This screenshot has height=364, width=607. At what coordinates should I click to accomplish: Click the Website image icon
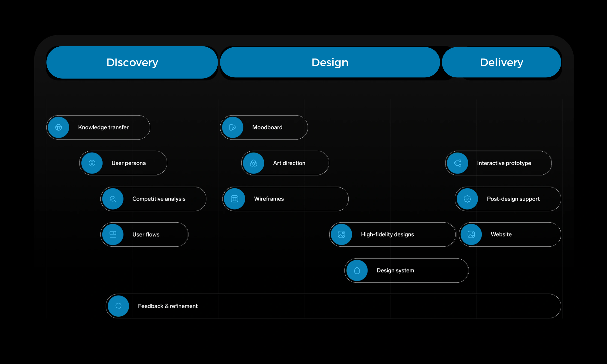tap(471, 234)
